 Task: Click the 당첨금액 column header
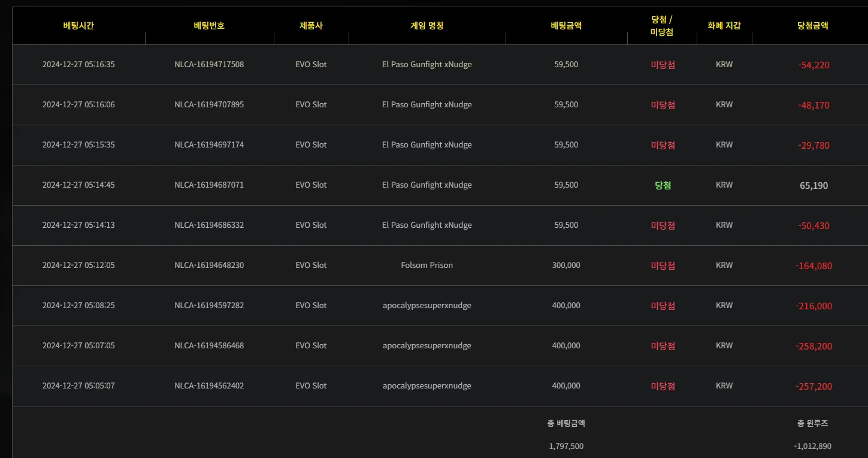point(813,26)
